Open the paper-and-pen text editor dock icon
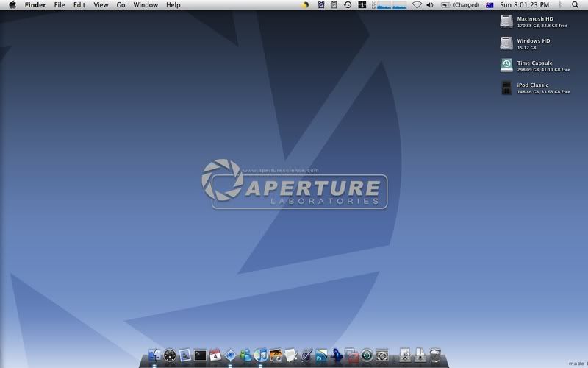The width and height of the screenshot is (588, 368). point(291,355)
